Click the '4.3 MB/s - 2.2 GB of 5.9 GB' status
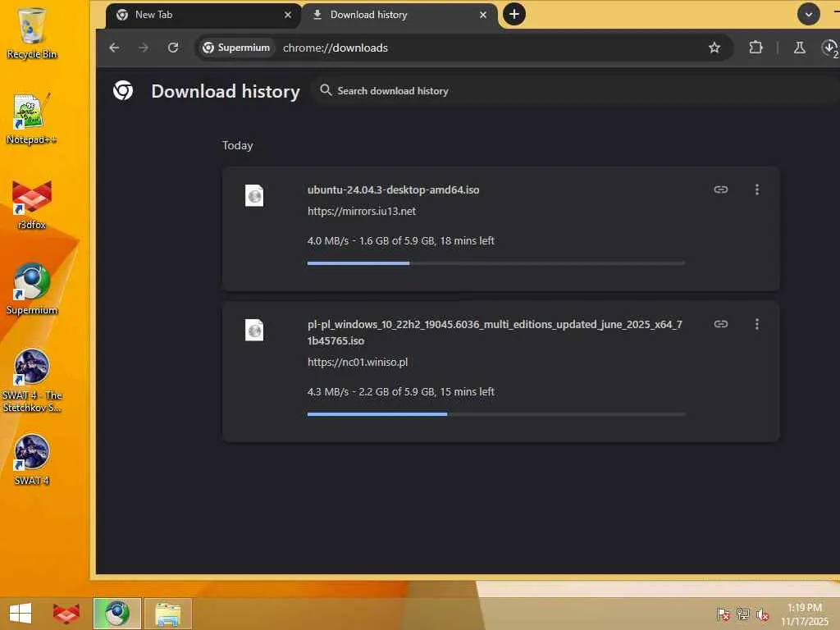The height and width of the screenshot is (630, 840). [x=400, y=391]
